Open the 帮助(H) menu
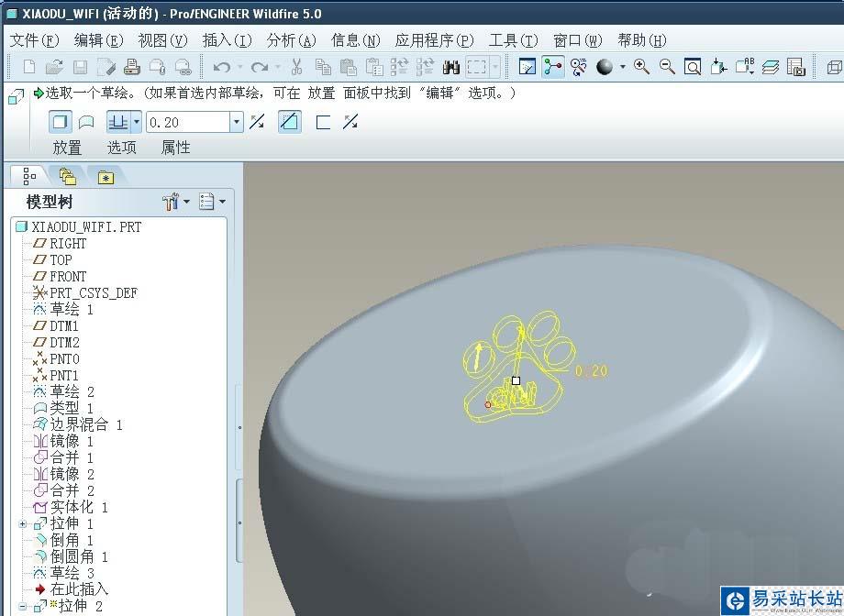This screenshot has height=616, width=844. (x=642, y=40)
